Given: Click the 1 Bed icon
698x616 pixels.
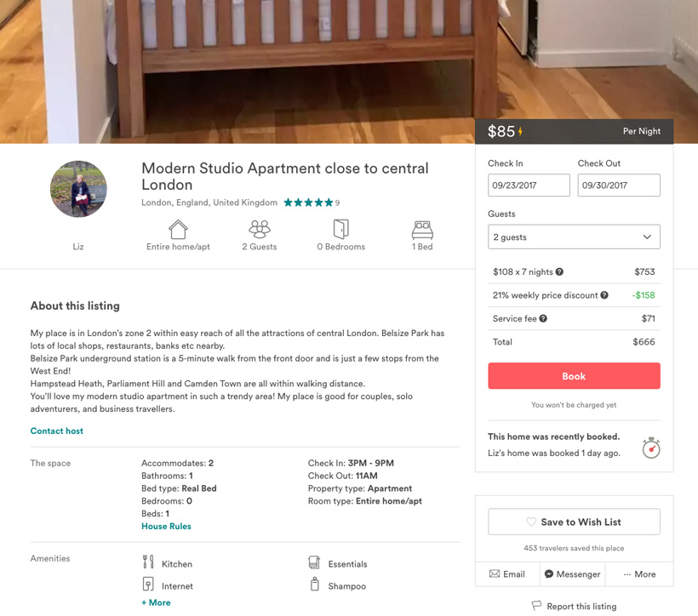Looking at the screenshot, I should tap(422, 229).
